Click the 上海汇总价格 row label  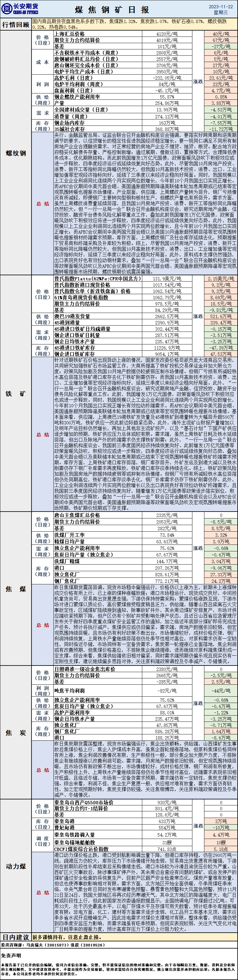(x=69, y=34)
